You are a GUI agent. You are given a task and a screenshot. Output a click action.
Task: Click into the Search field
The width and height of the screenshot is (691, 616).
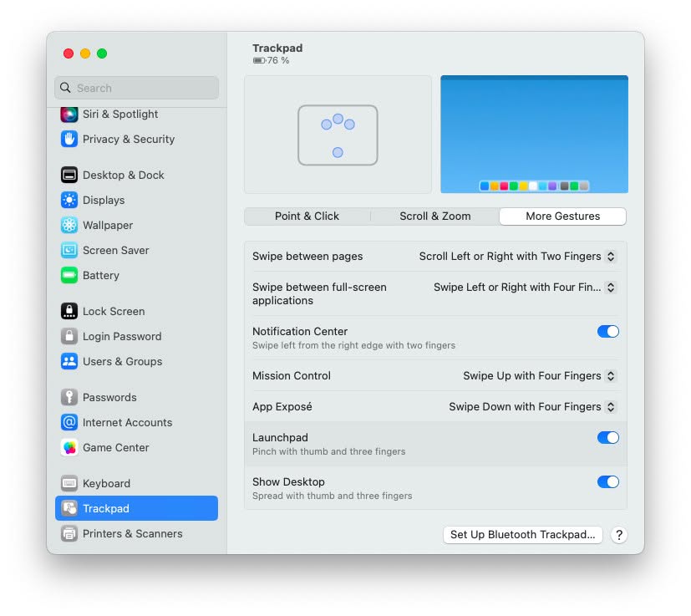[x=137, y=88]
